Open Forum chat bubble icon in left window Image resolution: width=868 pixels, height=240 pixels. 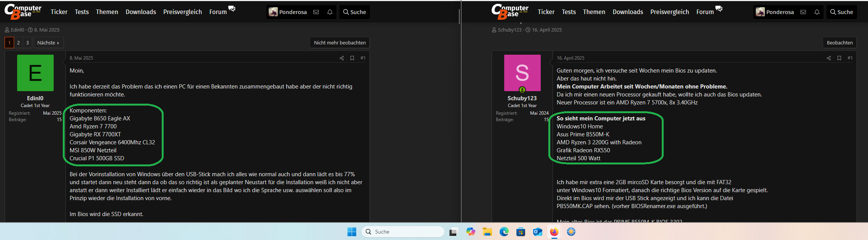tap(232, 8)
